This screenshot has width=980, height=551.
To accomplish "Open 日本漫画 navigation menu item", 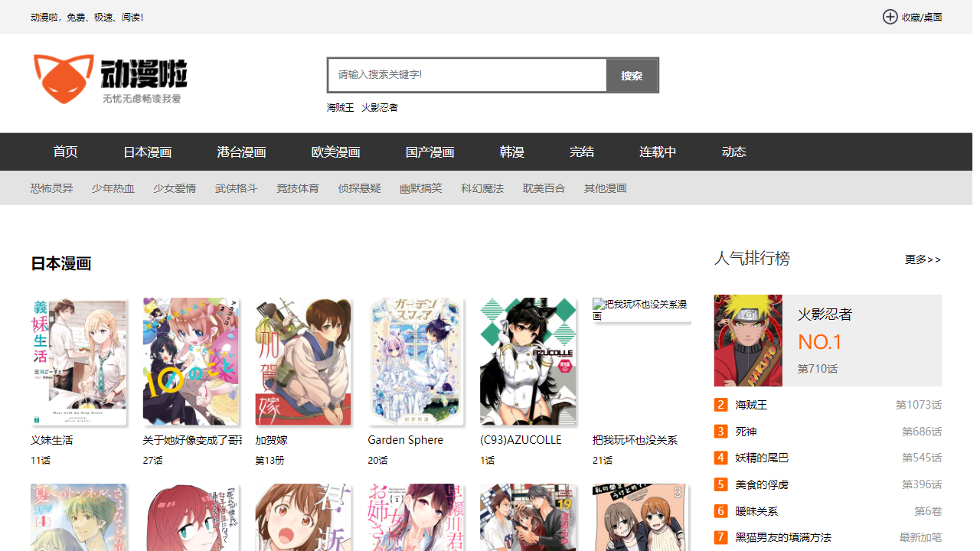I will click(147, 152).
